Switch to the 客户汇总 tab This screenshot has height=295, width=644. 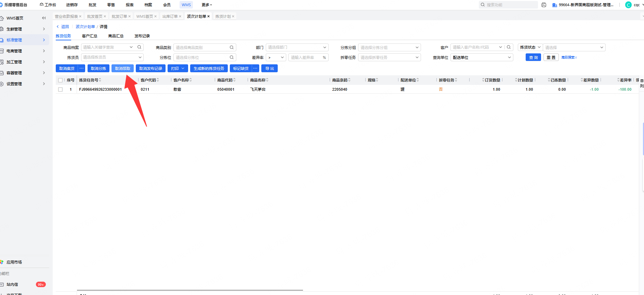point(90,36)
